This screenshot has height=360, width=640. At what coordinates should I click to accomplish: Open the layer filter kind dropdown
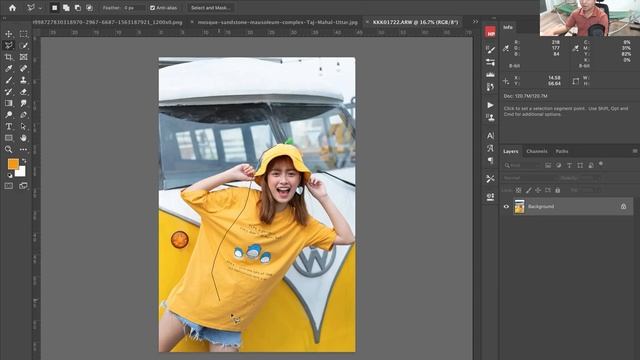(x=522, y=165)
